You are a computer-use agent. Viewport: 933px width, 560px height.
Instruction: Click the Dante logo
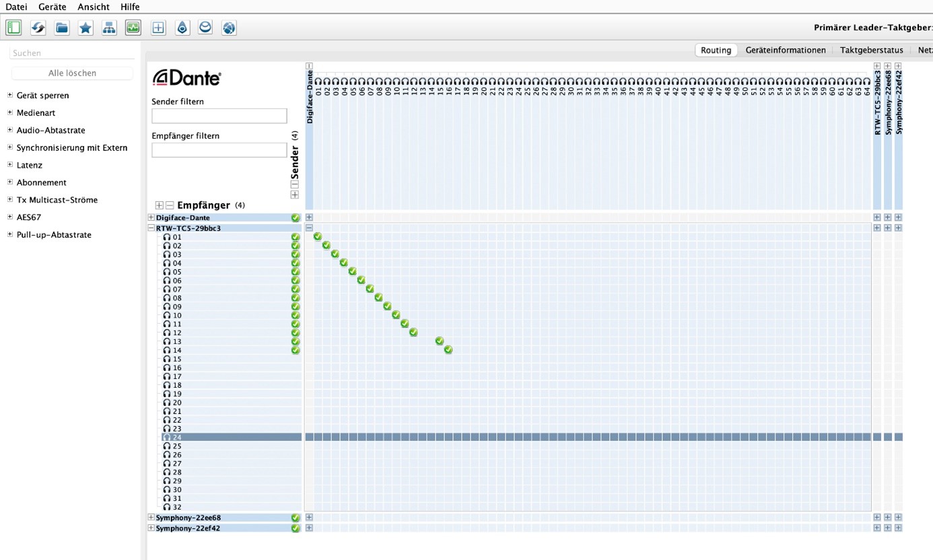click(x=187, y=78)
